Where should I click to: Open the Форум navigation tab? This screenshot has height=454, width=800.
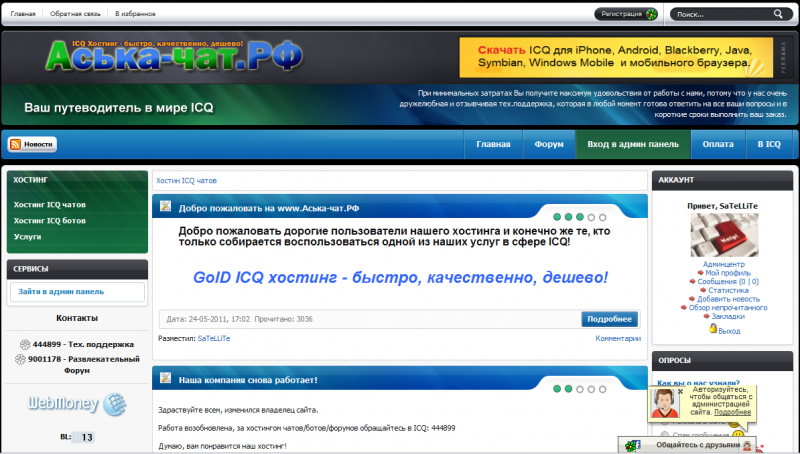pyautogui.click(x=549, y=144)
